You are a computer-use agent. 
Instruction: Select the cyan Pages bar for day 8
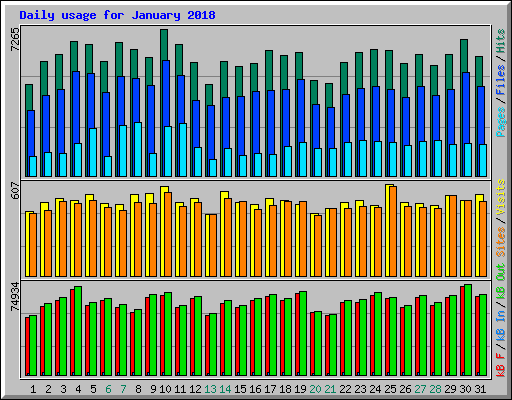tap(138, 149)
